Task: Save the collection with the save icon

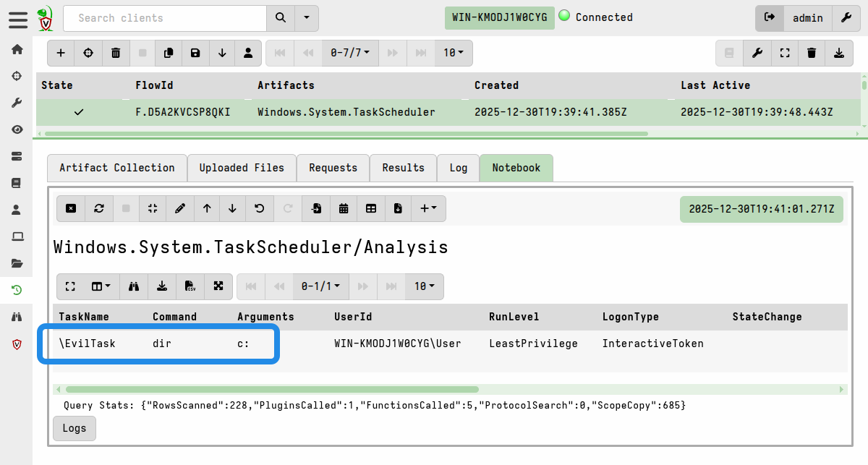Action: click(x=195, y=52)
